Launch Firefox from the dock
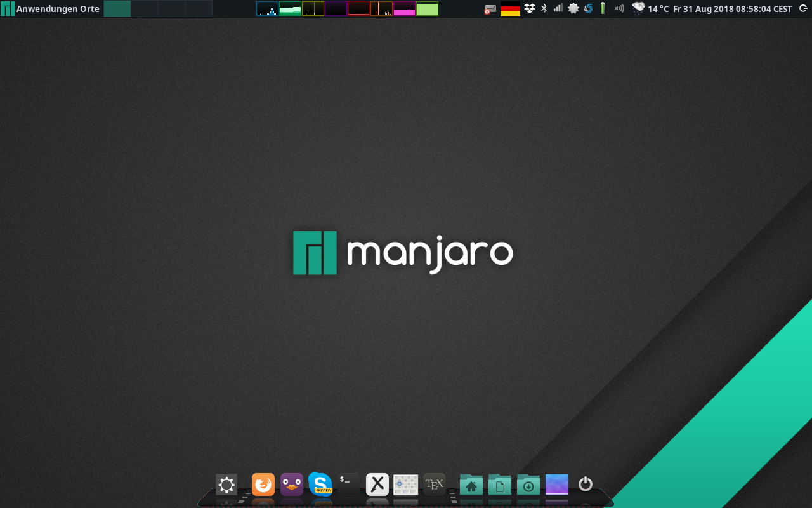Viewport: 812px width, 508px height. click(263, 484)
